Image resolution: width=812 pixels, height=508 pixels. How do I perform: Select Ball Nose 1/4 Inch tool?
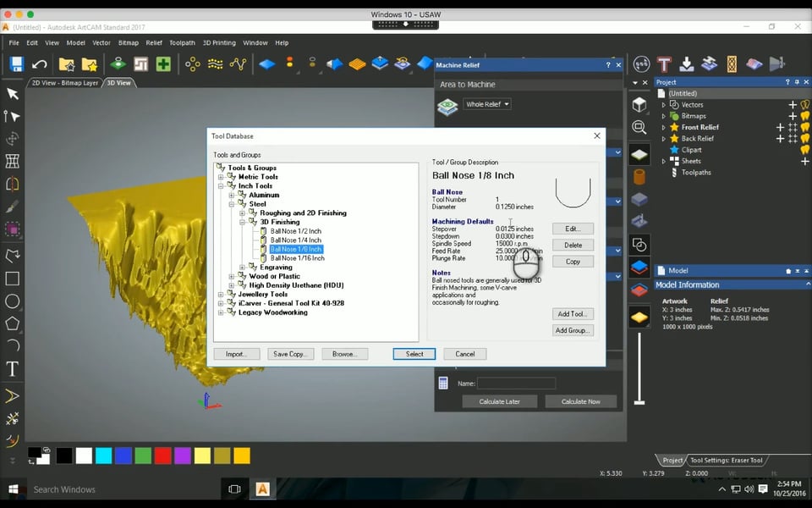296,240
